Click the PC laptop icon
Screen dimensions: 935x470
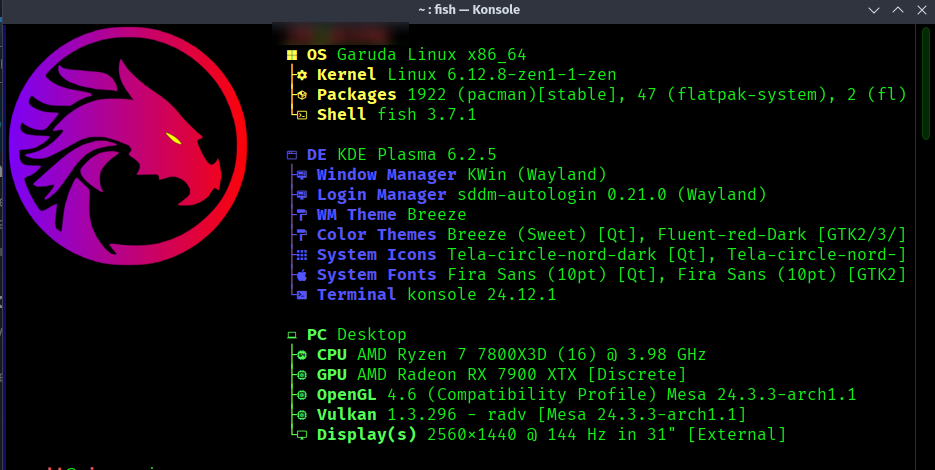tap(292, 335)
